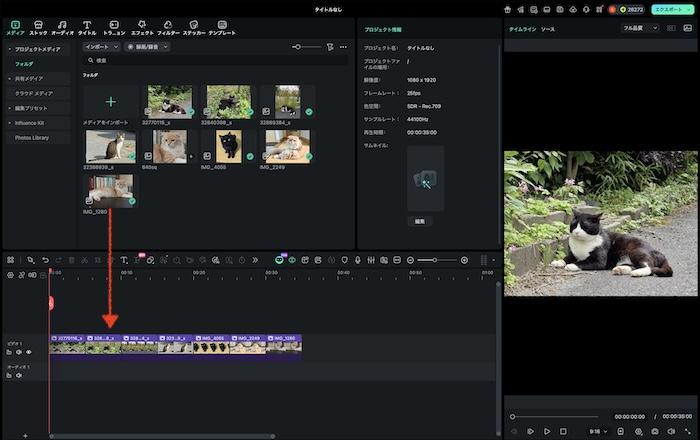
Task: Adjust the timeline zoom slider
Action: (435, 260)
